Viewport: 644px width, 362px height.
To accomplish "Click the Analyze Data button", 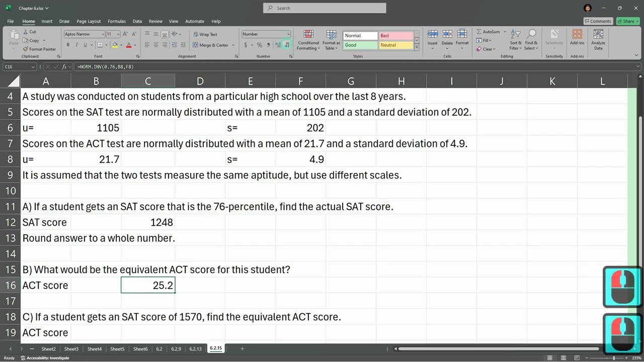I will pos(598,40).
